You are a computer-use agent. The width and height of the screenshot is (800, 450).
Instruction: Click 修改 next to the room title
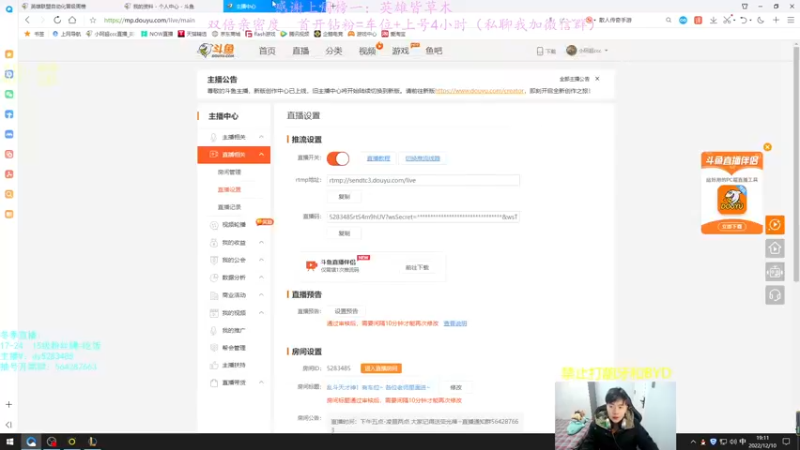(x=456, y=387)
